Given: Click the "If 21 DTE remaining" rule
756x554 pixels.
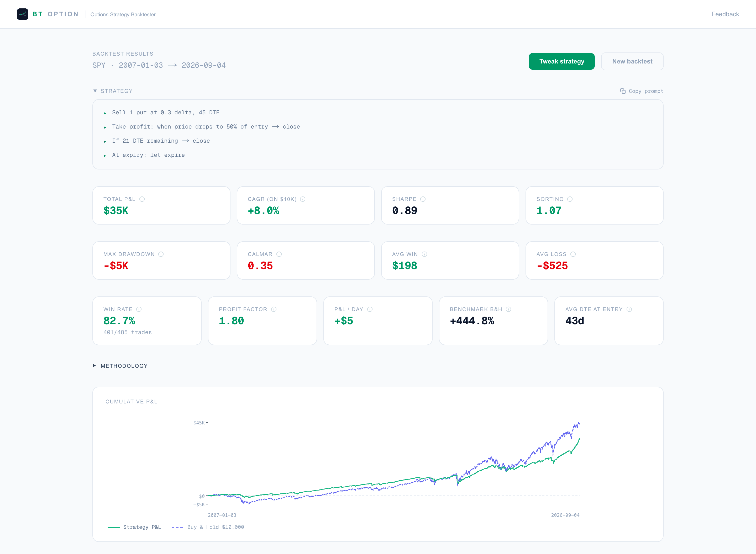Looking at the screenshot, I should (x=161, y=141).
